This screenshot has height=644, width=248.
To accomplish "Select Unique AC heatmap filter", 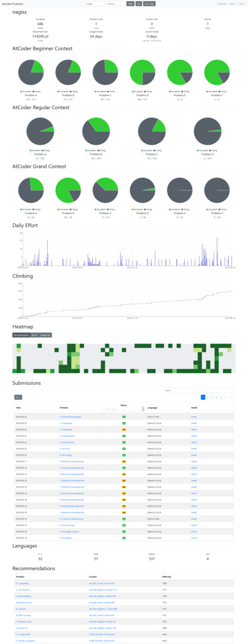I will pos(45,335).
